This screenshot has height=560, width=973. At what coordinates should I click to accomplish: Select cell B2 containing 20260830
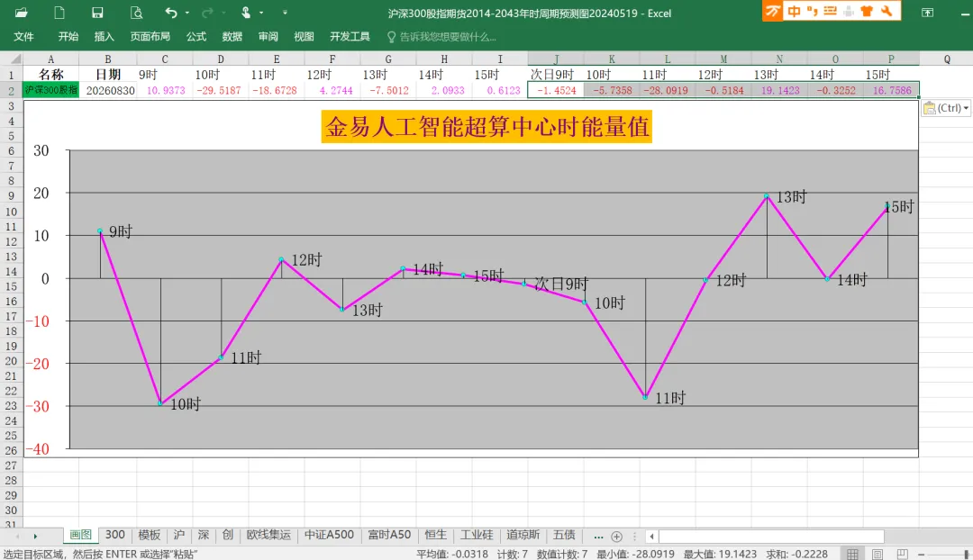pyautogui.click(x=108, y=90)
